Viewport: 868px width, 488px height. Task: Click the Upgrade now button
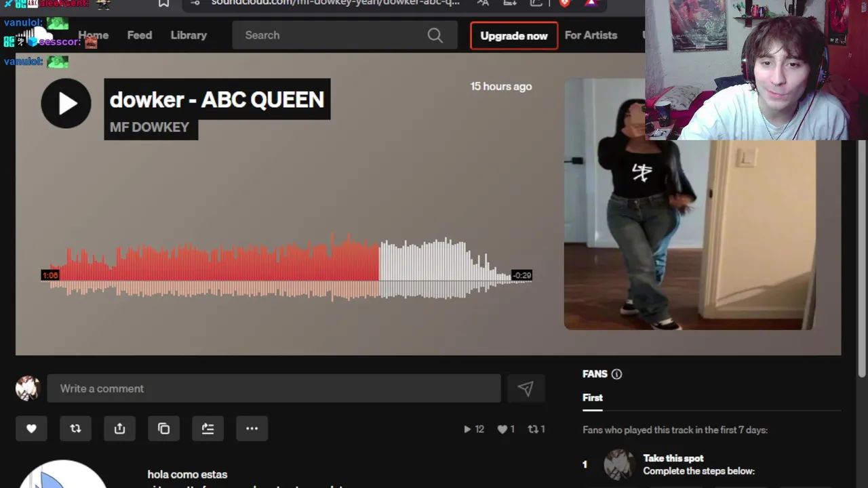point(514,36)
